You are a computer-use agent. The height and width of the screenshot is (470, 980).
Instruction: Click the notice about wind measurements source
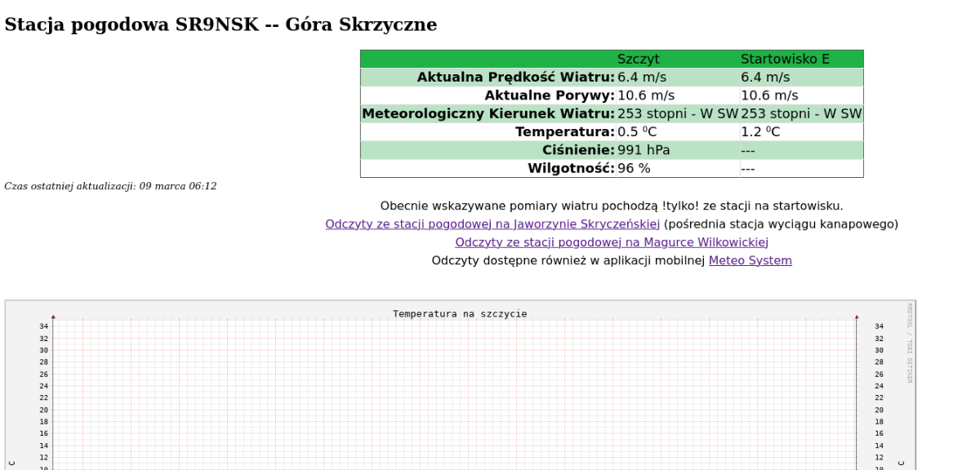pos(611,206)
